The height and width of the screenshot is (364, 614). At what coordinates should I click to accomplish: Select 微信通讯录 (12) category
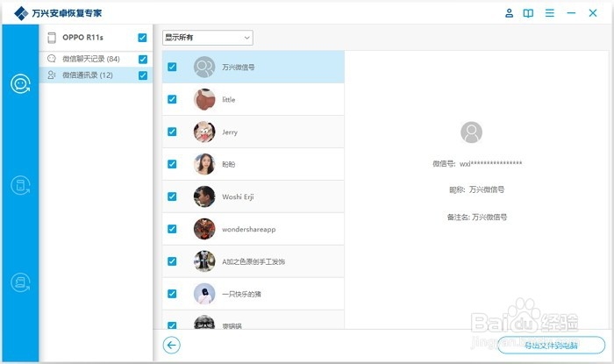point(96,75)
